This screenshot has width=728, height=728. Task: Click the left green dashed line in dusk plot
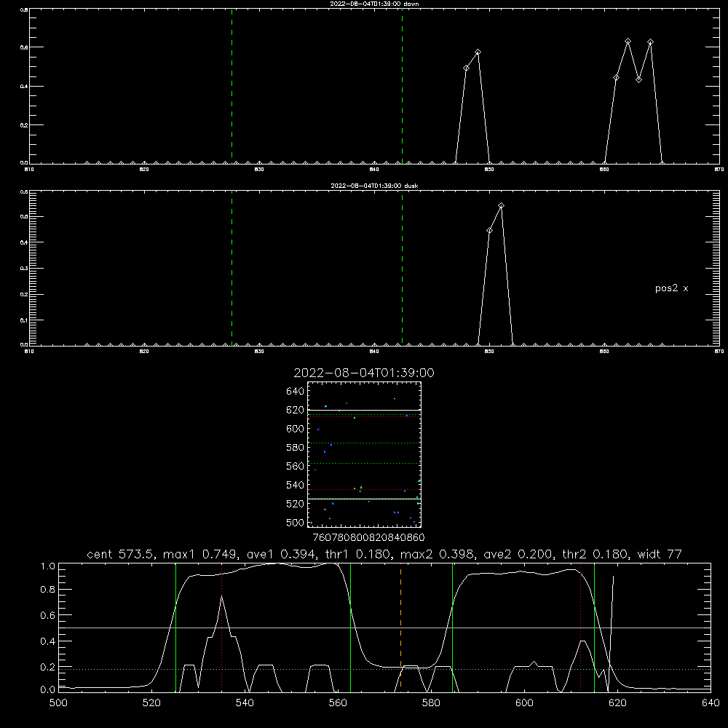[232, 269]
